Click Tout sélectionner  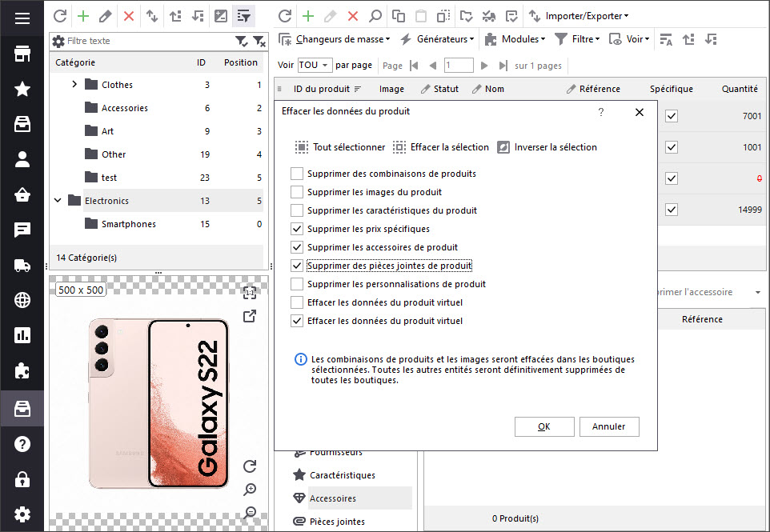[x=340, y=147]
